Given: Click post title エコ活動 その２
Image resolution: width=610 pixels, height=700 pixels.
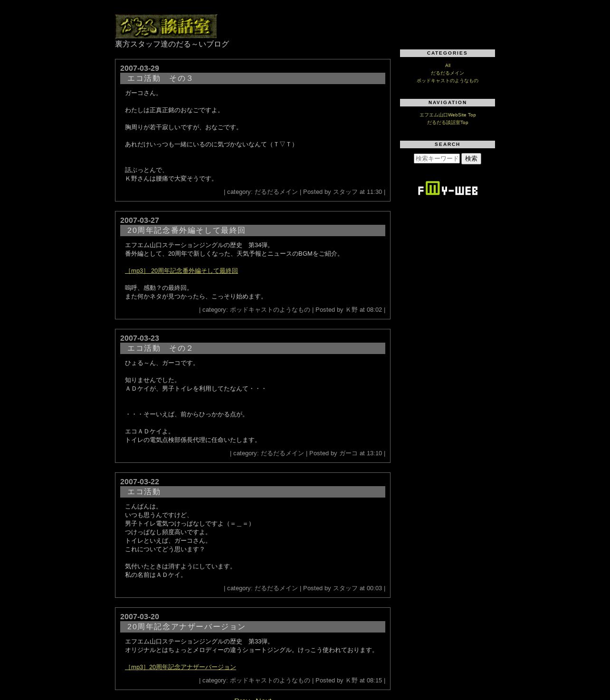Looking at the screenshot, I should point(160,348).
